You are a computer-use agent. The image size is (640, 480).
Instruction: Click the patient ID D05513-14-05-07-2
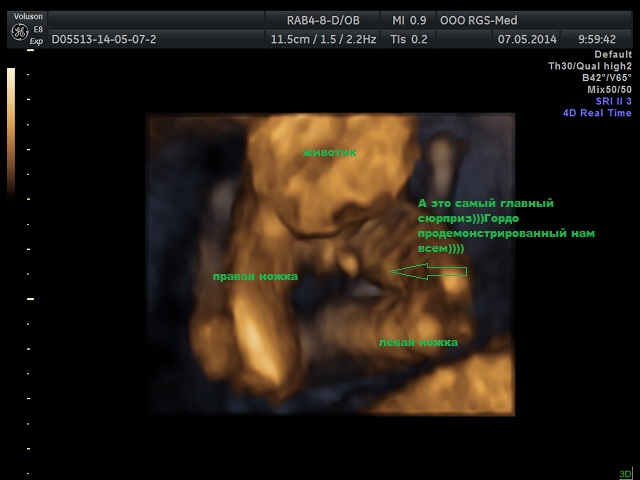click(x=104, y=39)
